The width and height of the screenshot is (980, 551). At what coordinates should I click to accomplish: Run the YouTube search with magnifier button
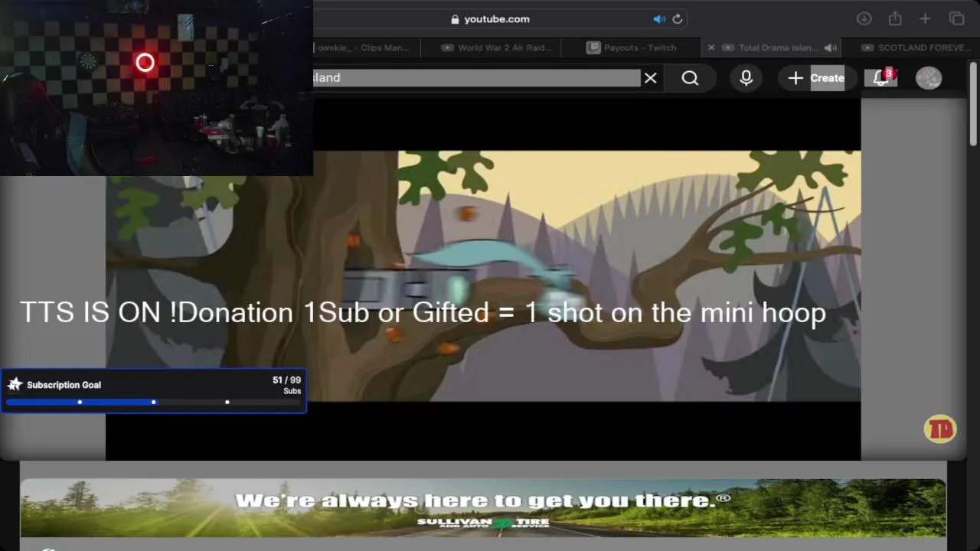pyautogui.click(x=690, y=78)
